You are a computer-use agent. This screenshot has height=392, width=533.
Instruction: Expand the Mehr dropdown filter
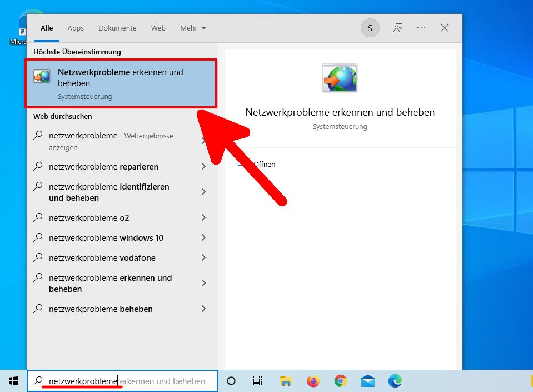(193, 28)
